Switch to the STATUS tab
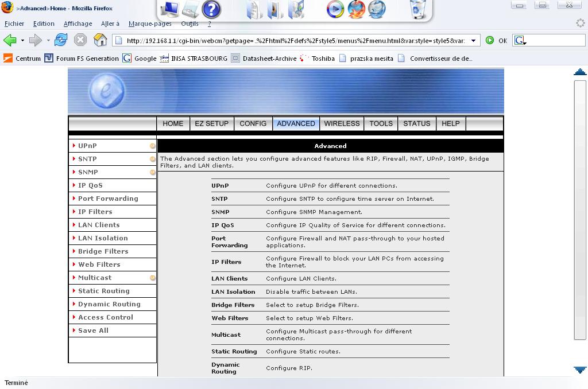The image size is (588, 389). coord(417,124)
